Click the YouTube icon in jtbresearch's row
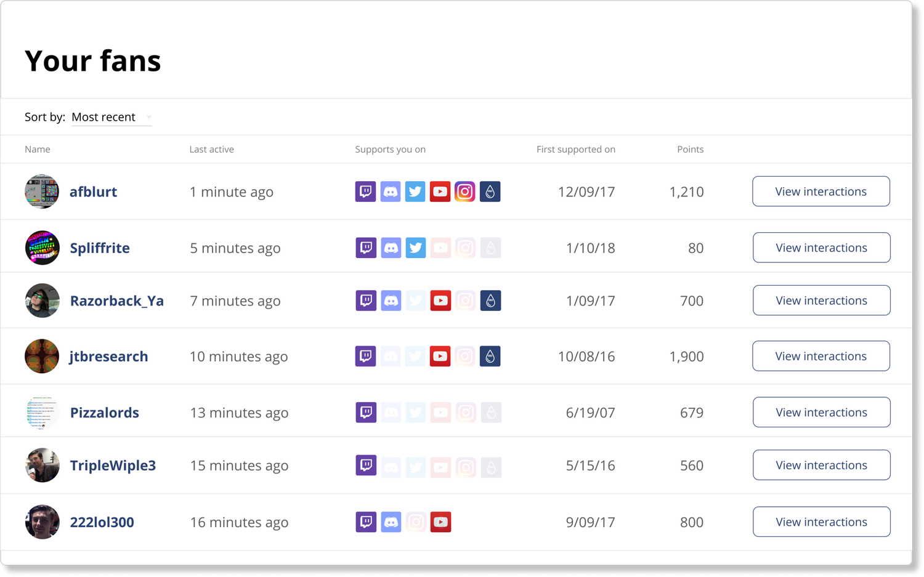924x577 pixels. 440,356
